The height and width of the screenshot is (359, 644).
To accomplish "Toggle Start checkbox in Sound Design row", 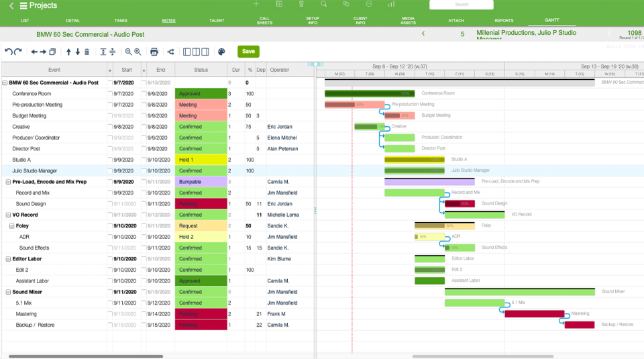I will [x=110, y=204].
